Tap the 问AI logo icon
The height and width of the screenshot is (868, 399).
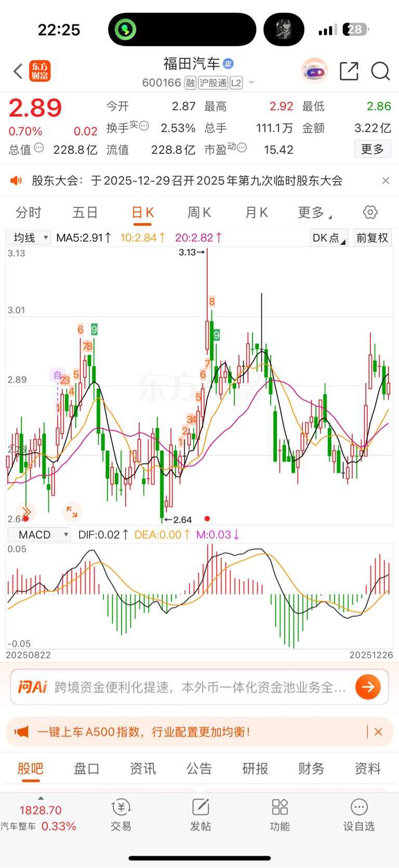[x=33, y=687]
